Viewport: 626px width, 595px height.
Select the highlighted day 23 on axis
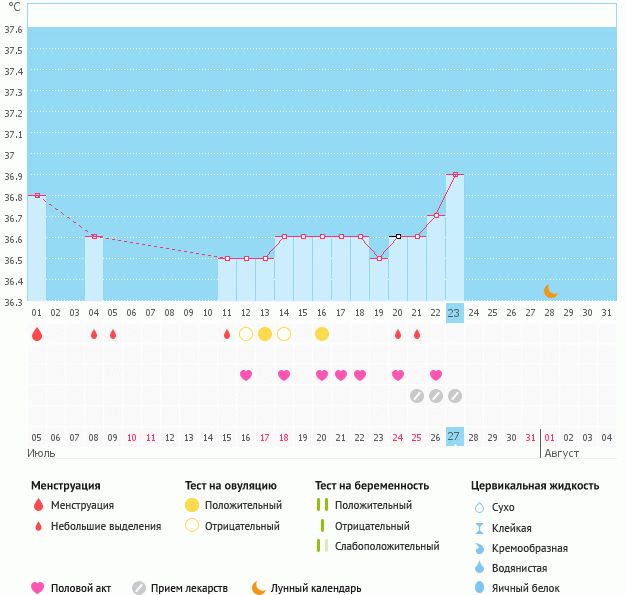454,313
